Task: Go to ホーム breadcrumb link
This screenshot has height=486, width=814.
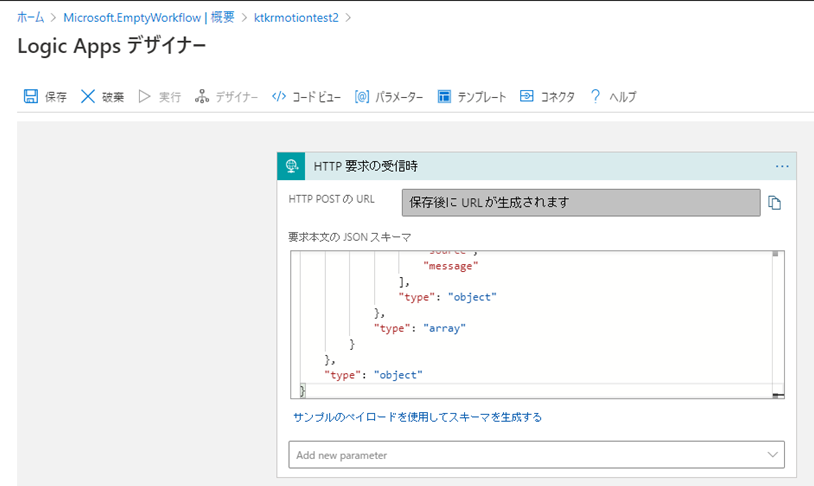Action: point(31,18)
